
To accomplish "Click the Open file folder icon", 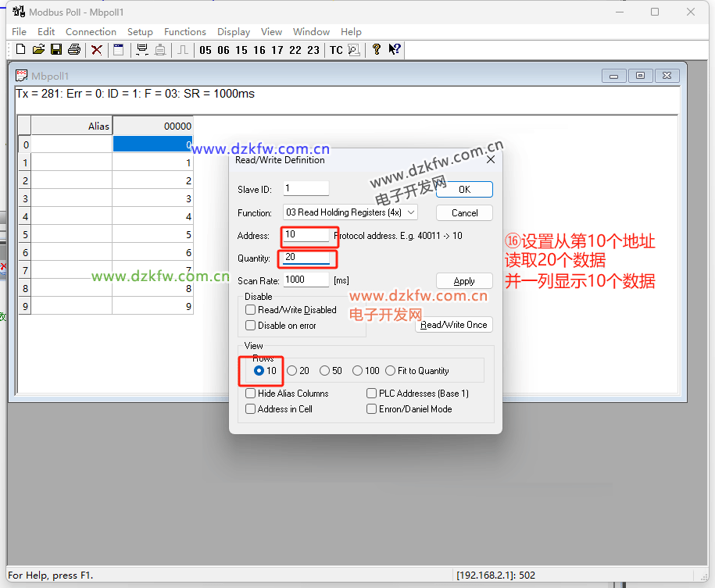I will coord(38,50).
